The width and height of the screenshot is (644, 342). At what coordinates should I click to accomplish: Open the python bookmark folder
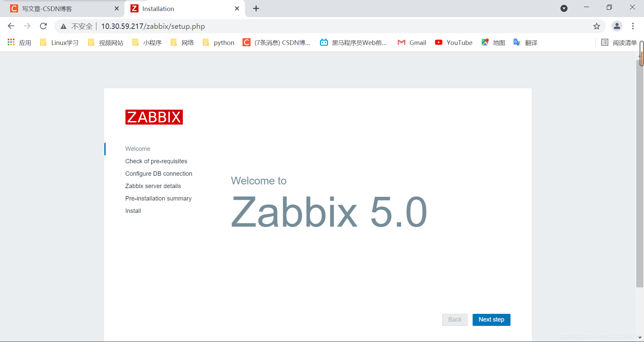pos(219,43)
